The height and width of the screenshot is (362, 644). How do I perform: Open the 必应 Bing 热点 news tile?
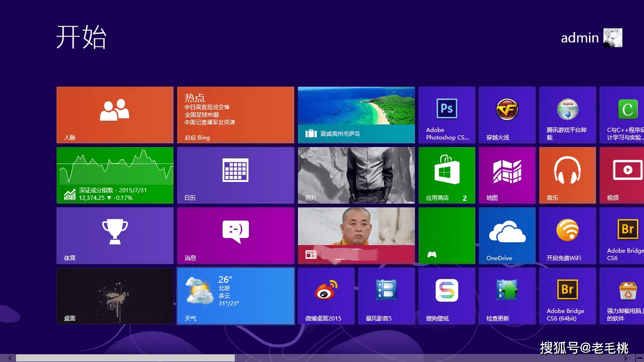point(236,115)
